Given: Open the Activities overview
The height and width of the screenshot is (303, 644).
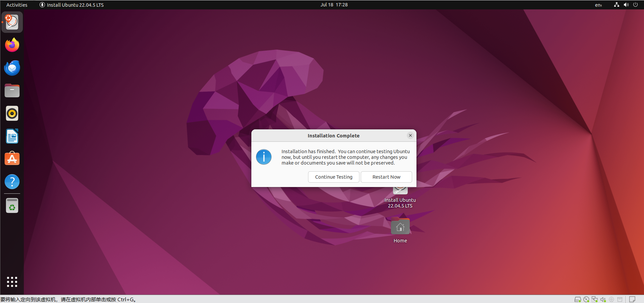Looking at the screenshot, I should (16, 5).
